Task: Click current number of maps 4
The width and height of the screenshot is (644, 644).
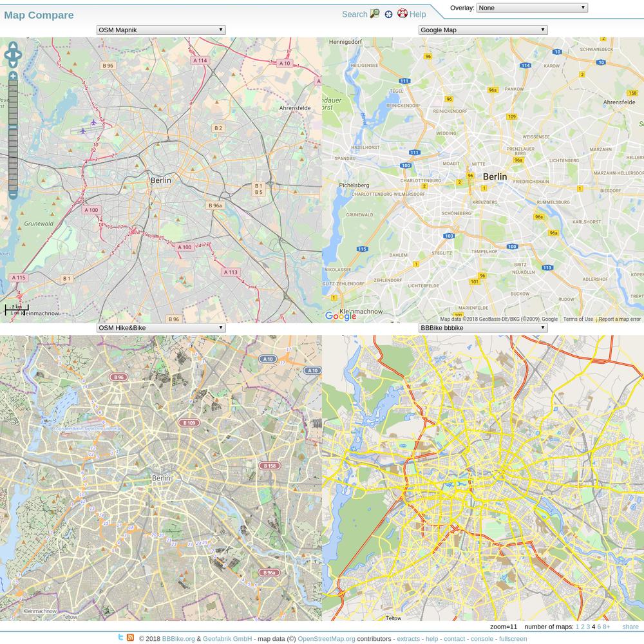Action: tap(594, 627)
